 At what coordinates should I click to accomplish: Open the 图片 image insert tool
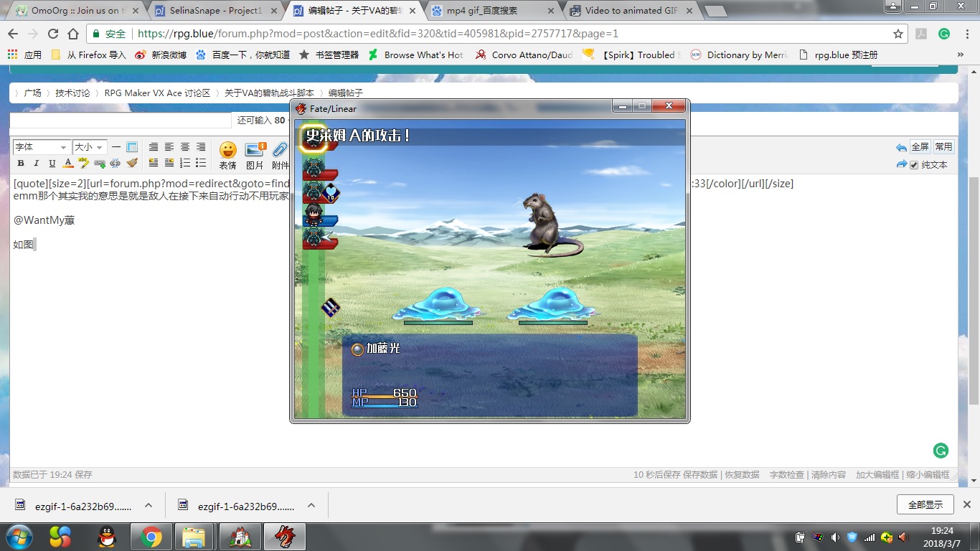pyautogui.click(x=255, y=156)
